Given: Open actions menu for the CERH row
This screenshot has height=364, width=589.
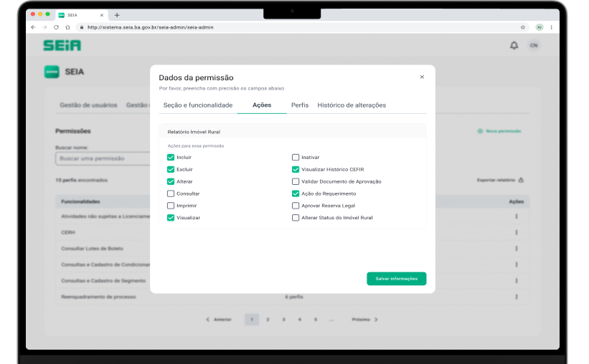Looking at the screenshot, I should click(x=516, y=232).
